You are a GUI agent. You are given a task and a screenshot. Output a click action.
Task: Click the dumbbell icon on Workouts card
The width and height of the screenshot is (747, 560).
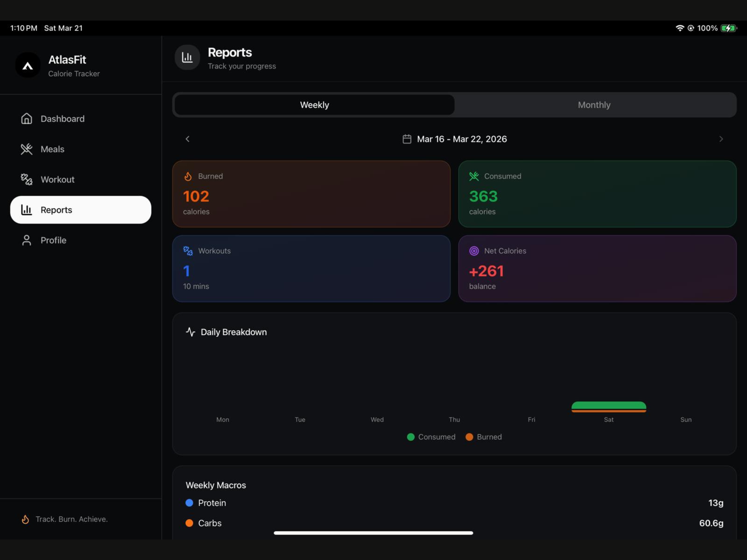click(188, 251)
